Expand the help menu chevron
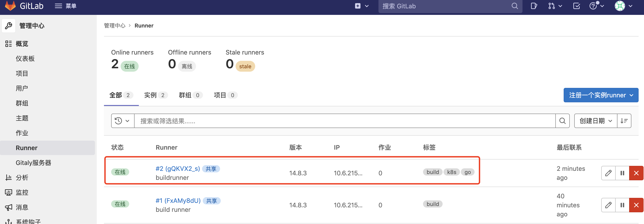Image resolution: width=644 pixels, height=224 pixels. point(602,6)
